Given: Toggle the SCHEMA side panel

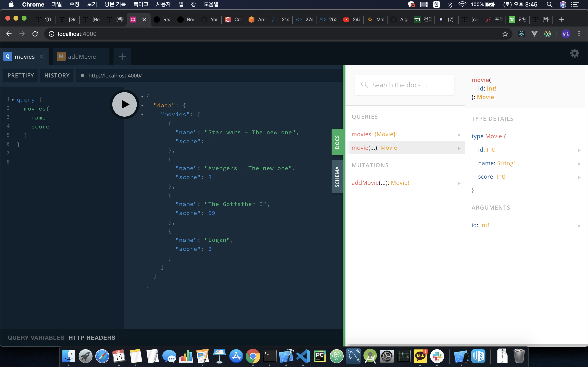Looking at the screenshot, I should pos(337,177).
